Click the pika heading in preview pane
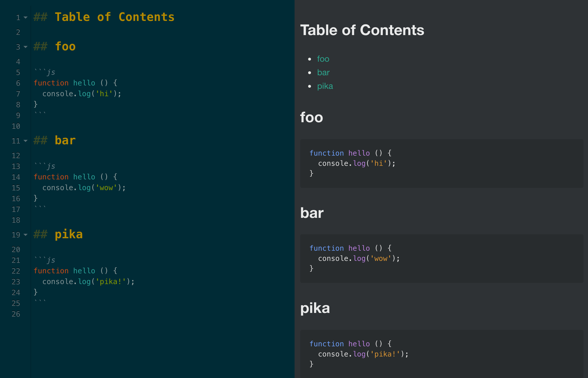This screenshot has width=588, height=378. click(x=315, y=308)
